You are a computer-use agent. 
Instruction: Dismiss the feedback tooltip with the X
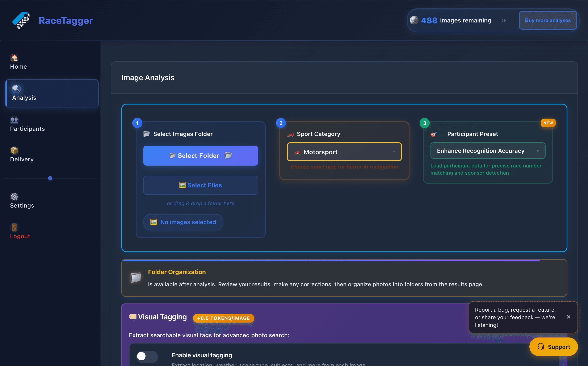coord(569,317)
